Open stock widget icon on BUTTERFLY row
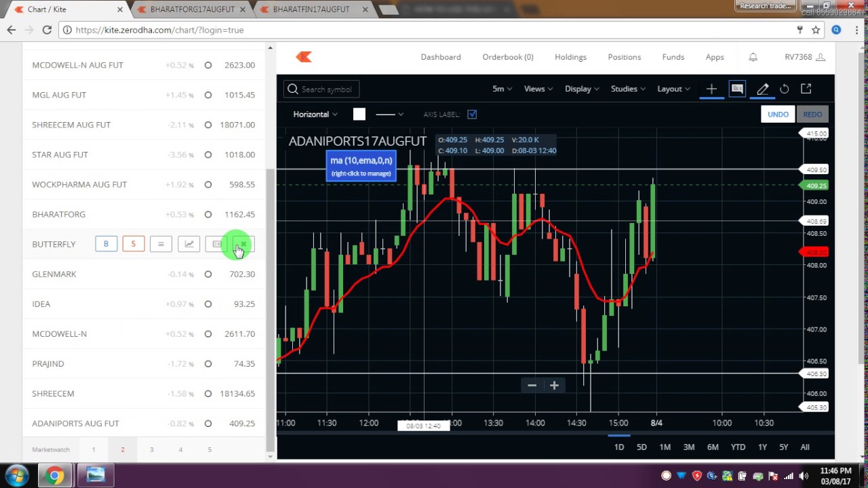 click(216, 244)
